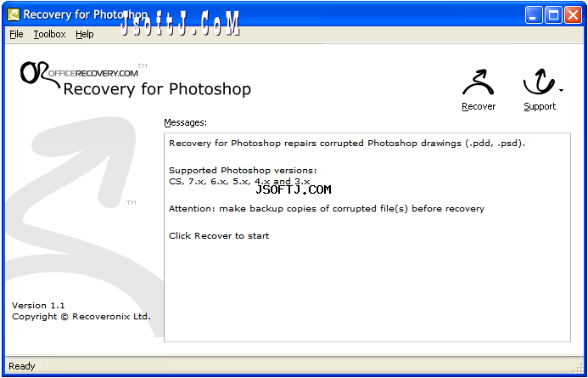Open the Help menu
This screenshot has height=378, width=588.
(x=84, y=34)
